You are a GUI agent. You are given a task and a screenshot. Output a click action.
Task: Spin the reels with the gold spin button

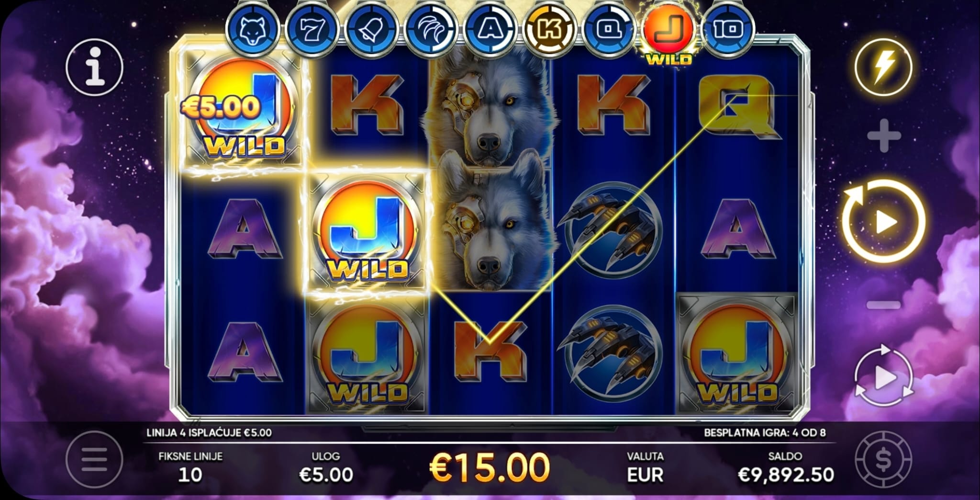pyautogui.click(x=883, y=221)
